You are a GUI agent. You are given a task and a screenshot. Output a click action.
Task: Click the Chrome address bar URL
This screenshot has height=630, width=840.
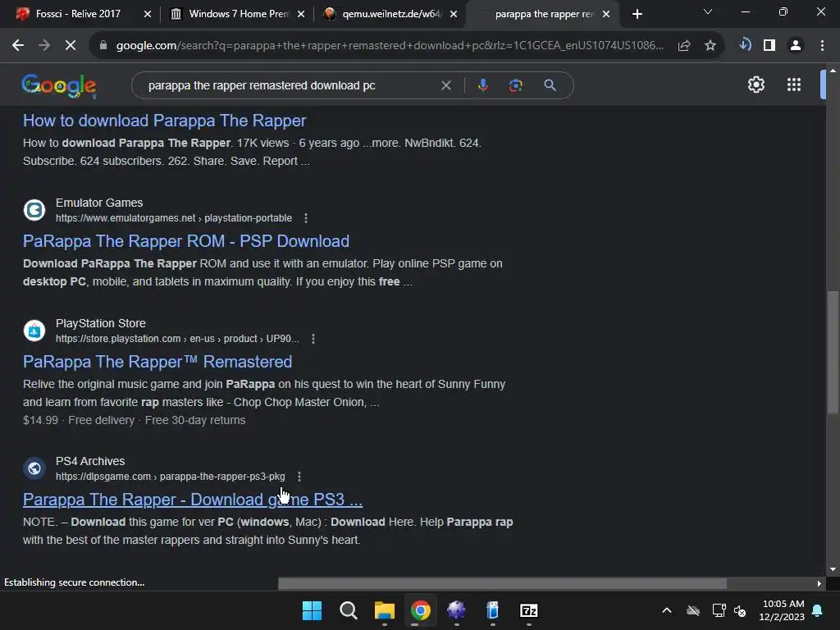click(390, 46)
